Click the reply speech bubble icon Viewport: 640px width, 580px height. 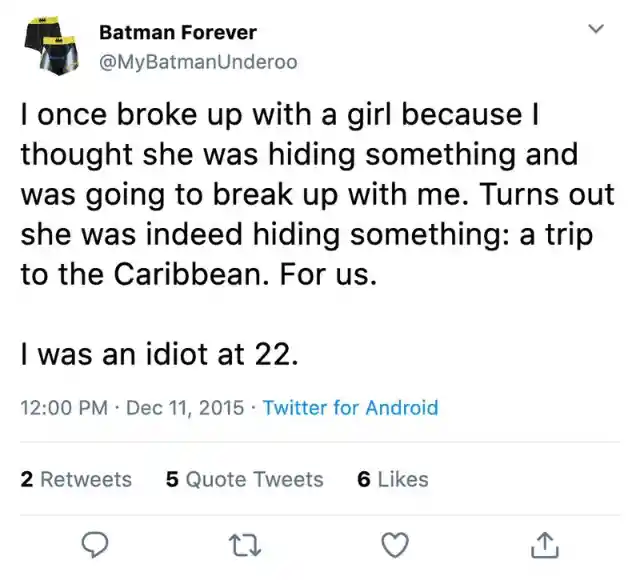[x=95, y=545]
